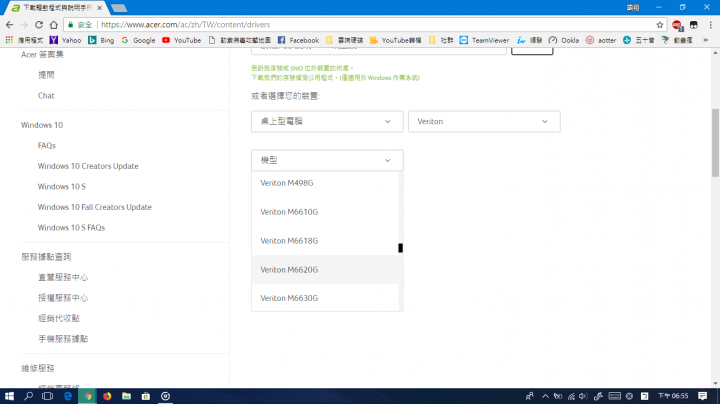Select Veriton M6620G from the list
720x404 pixels.
(x=325, y=269)
